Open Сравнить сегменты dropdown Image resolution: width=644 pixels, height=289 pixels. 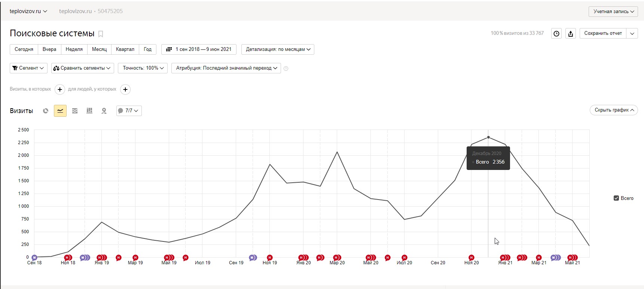[x=82, y=68]
